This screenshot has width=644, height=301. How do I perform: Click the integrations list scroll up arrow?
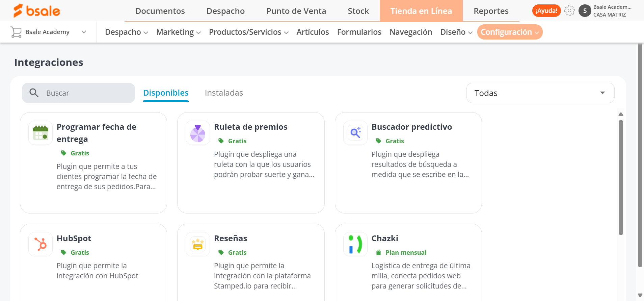(621, 114)
